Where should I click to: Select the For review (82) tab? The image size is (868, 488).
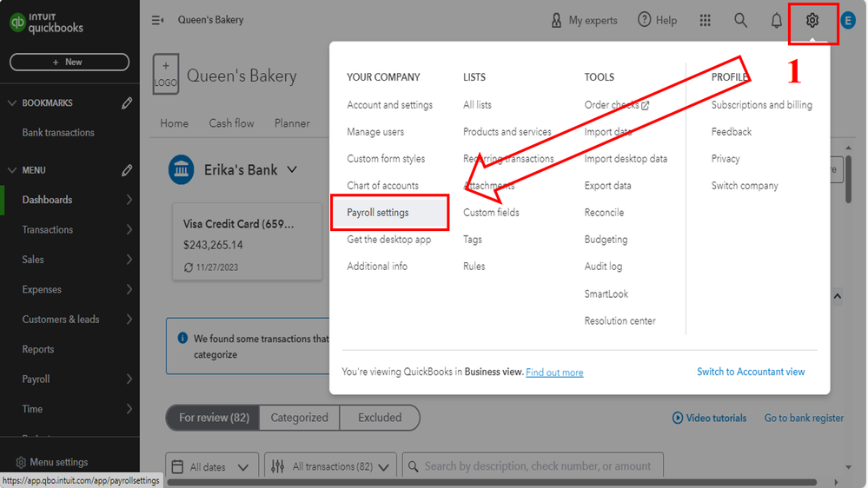214,418
